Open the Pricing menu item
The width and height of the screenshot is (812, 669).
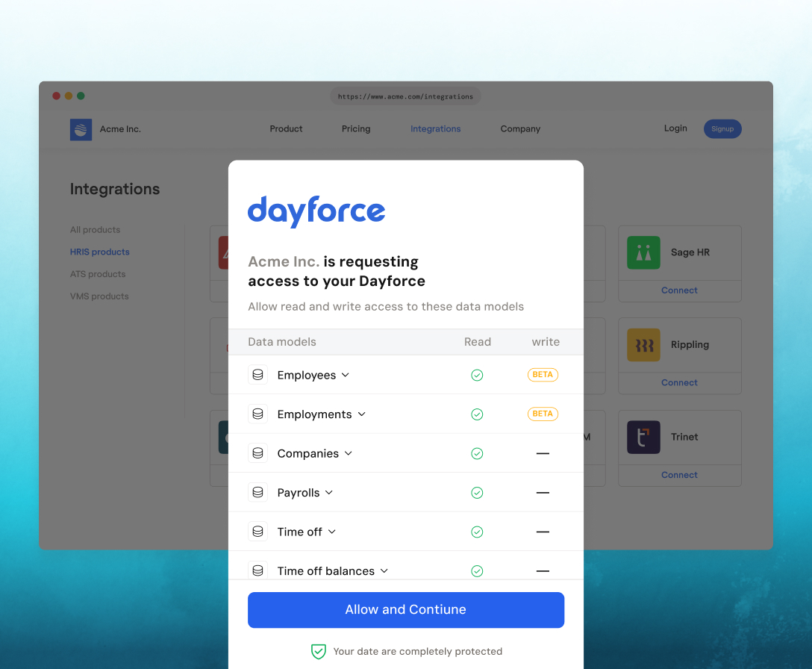356,128
